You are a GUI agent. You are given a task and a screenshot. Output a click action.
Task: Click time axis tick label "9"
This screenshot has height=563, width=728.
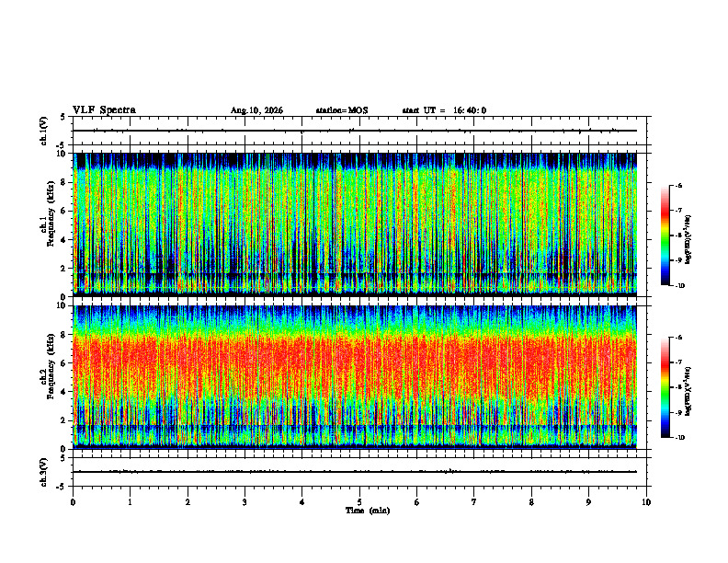(x=588, y=502)
